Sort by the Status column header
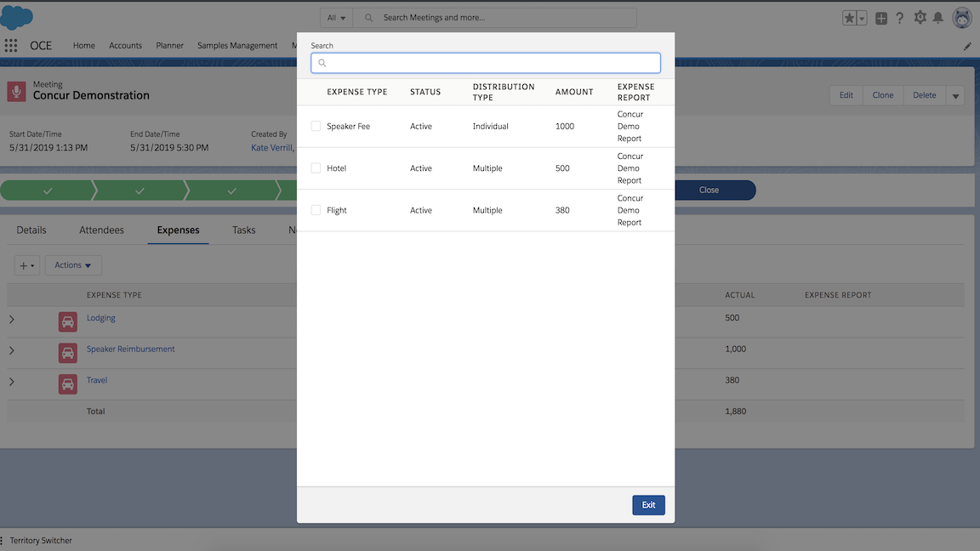 [425, 92]
